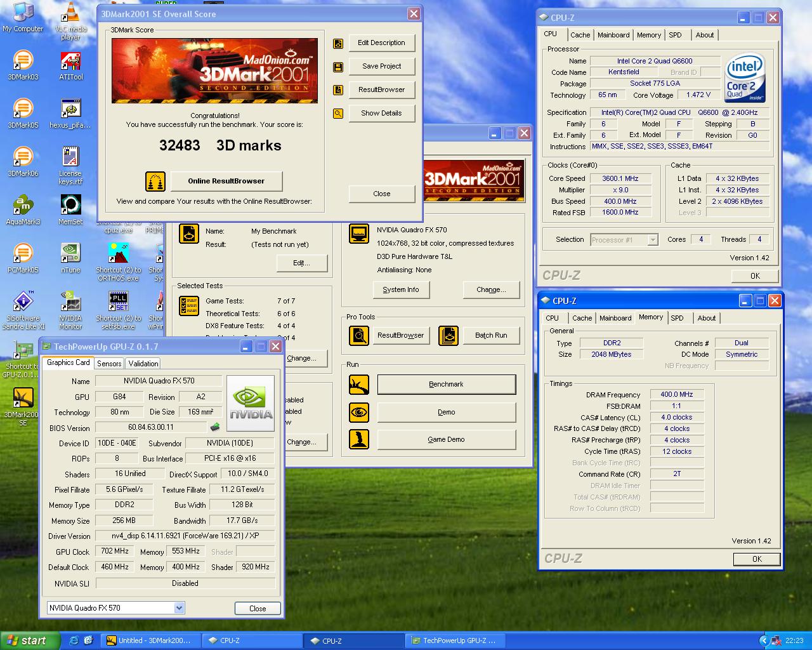Click the BIOS save chip icon in GPU-Z

(x=215, y=427)
